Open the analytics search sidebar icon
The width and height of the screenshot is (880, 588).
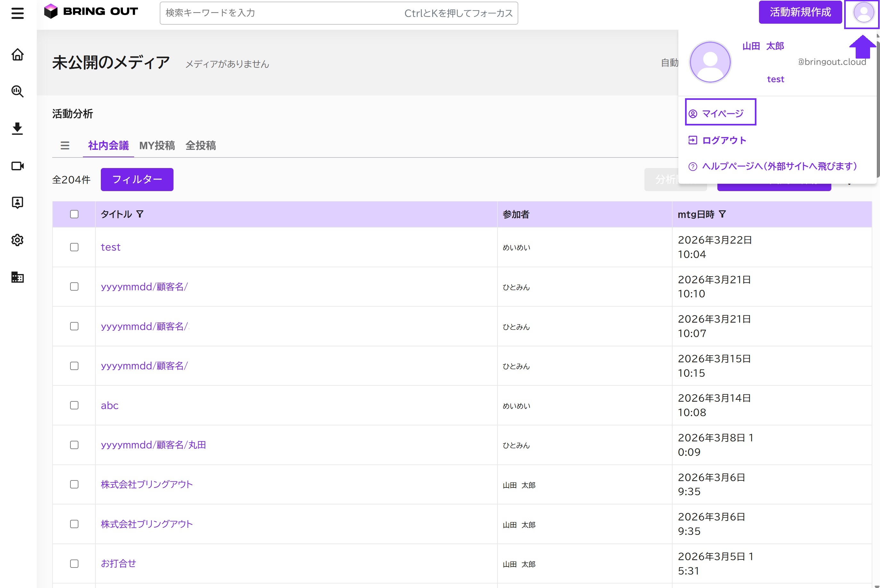pyautogui.click(x=17, y=91)
